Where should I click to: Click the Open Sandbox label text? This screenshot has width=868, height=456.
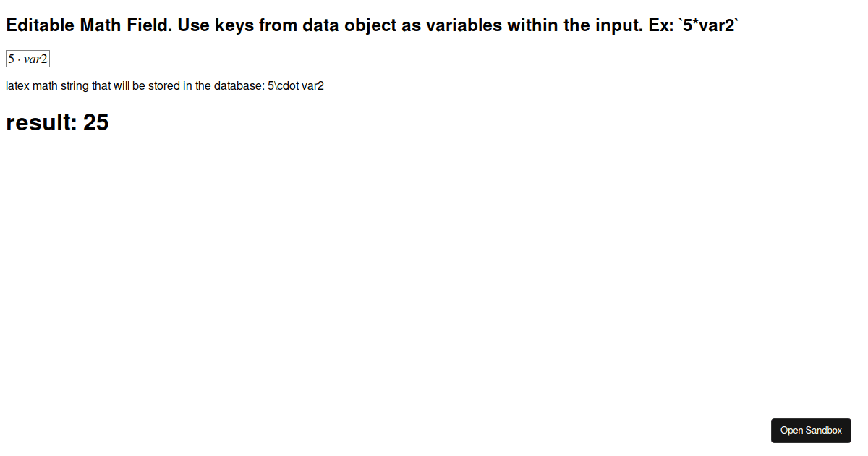coord(811,430)
